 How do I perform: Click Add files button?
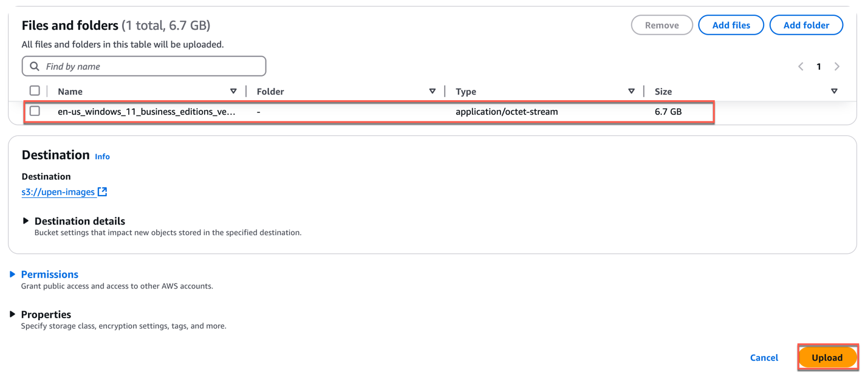[x=731, y=25]
